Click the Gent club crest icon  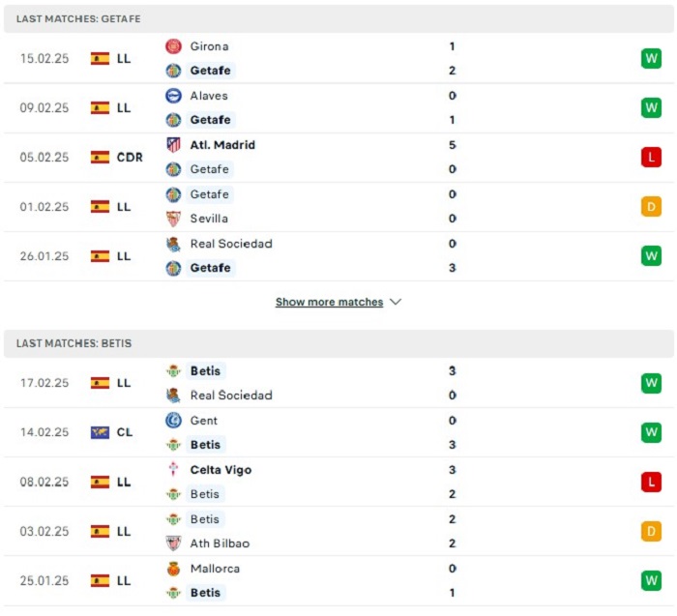click(x=173, y=420)
